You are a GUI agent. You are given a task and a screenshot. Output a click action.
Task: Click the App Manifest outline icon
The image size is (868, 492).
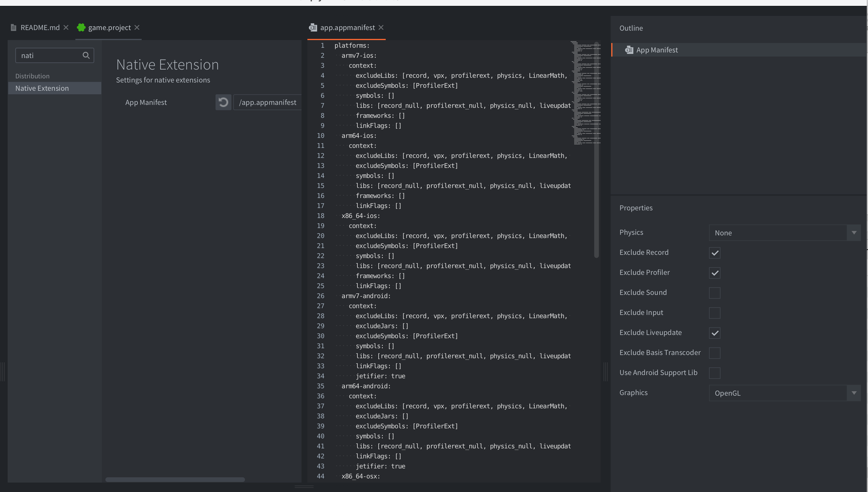click(629, 50)
